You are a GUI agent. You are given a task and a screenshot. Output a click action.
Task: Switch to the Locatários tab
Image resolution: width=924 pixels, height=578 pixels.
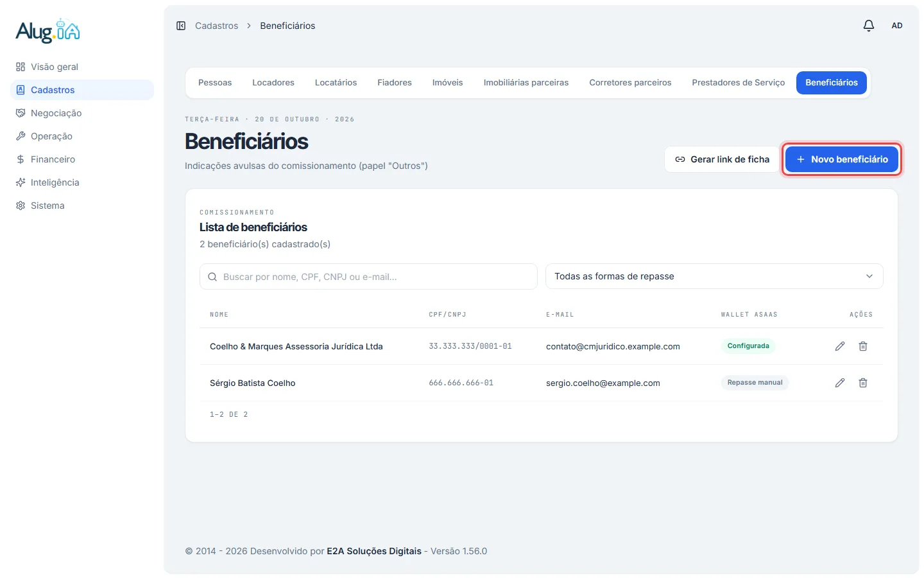(x=336, y=83)
